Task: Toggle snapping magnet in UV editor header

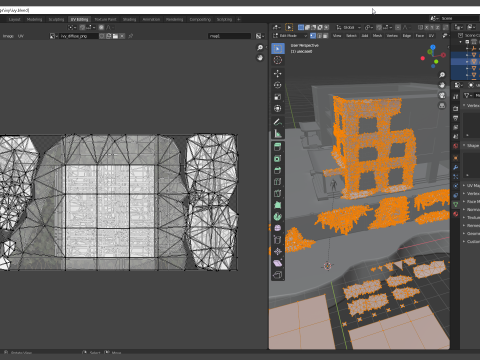Action: point(82,27)
